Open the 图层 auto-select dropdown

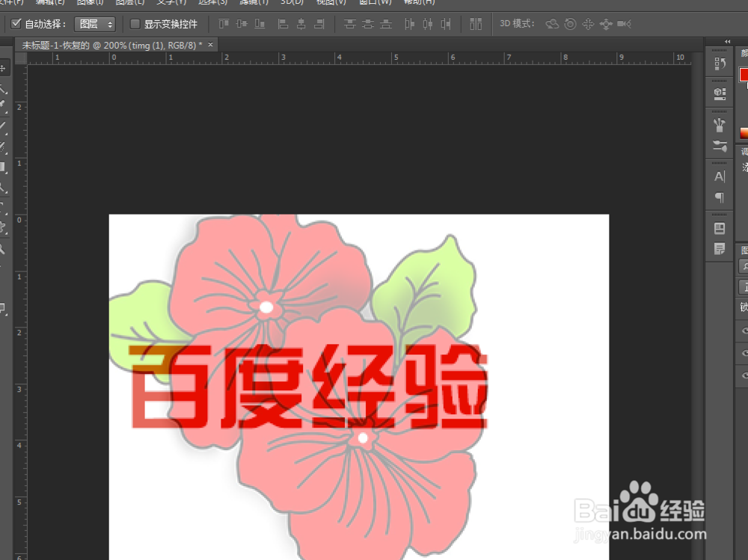(95, 23)
